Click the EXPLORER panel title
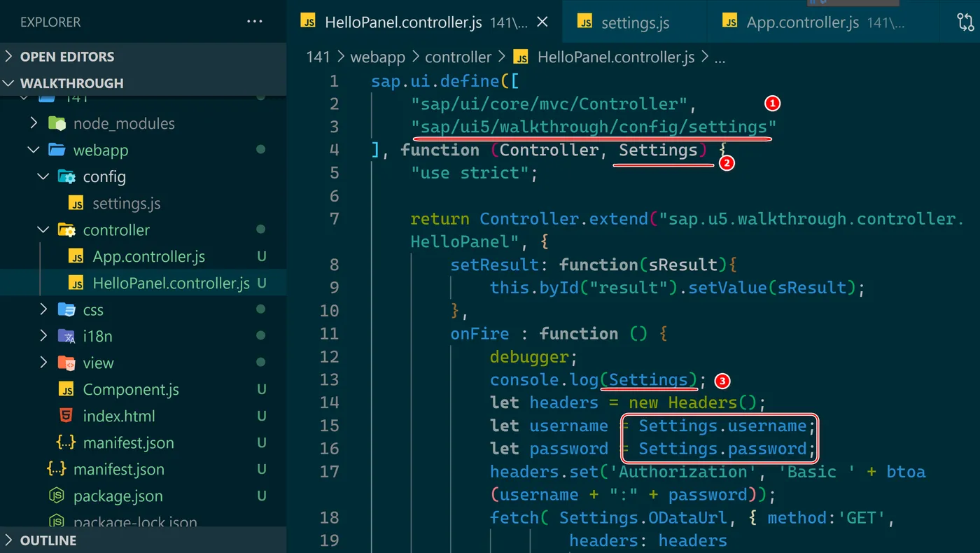This screenshot has height=553, width=980. 50,22
